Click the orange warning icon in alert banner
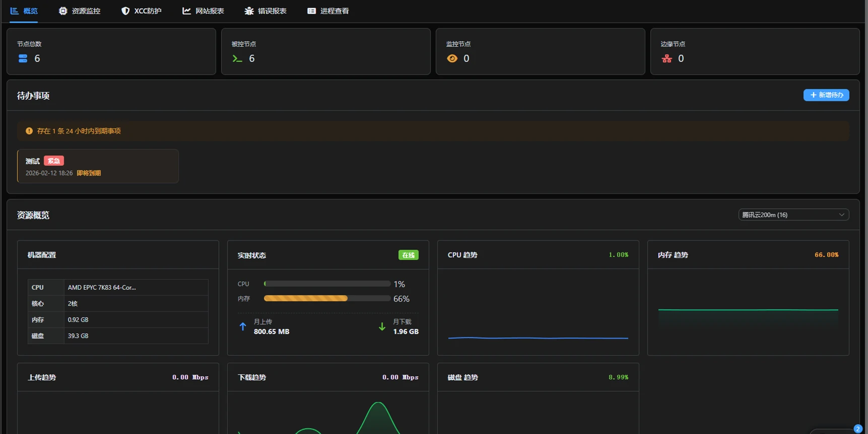The width and height of the screenshot is (868, 434). click(x=29, y=131)
